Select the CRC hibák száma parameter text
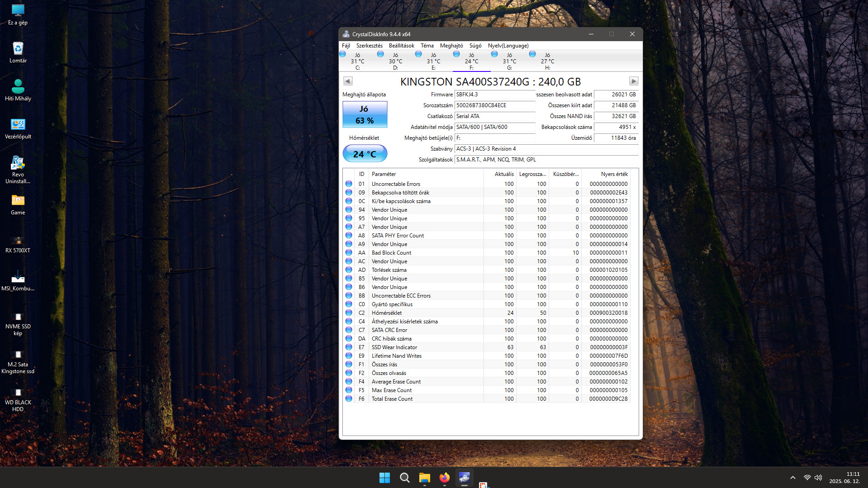868x488 pixels. point(392,339)
